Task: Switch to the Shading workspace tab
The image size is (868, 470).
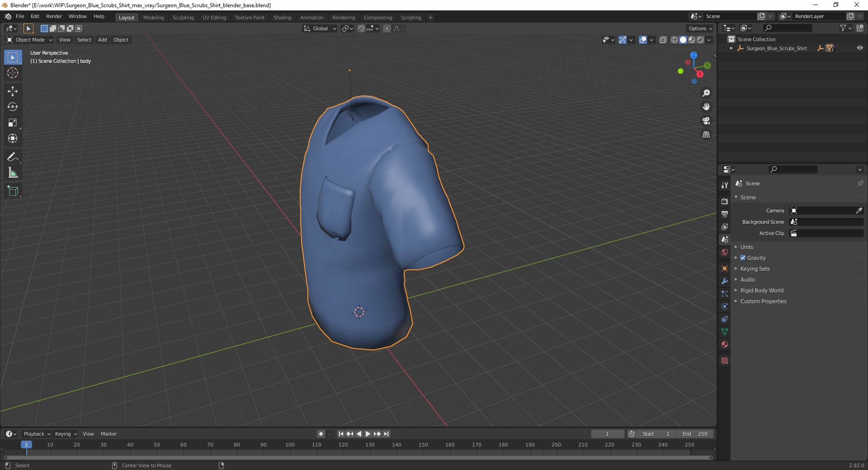Action: (282, 18)
